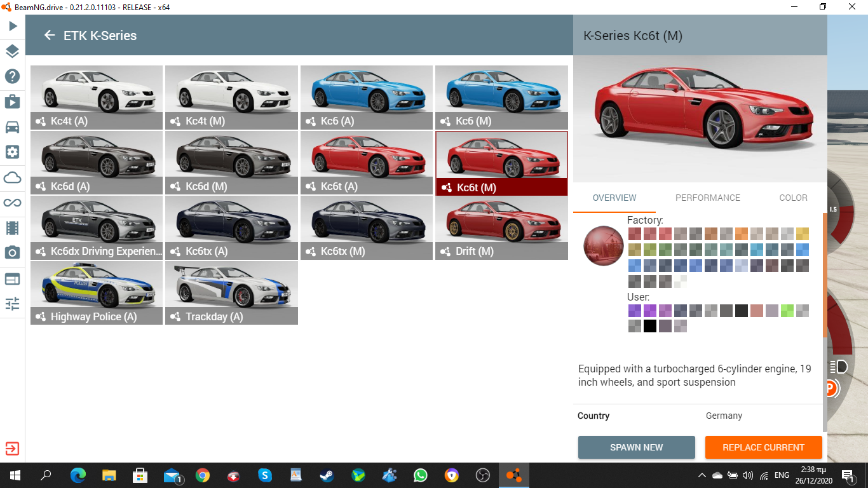Image resolution: width=868 pixels, height=488 pixels.
Task: Open the Windows Start menu
Action: click(15, 475)
